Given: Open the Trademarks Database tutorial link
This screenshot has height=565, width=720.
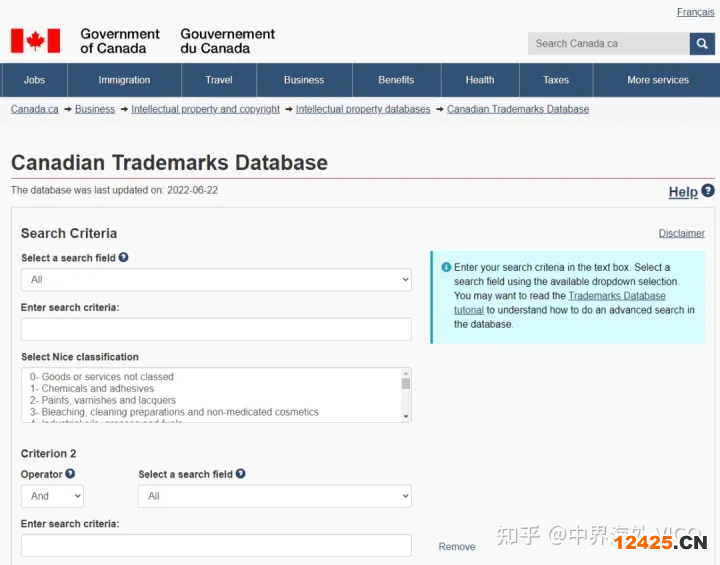Looking at the screenshot, I should [616, 296].
